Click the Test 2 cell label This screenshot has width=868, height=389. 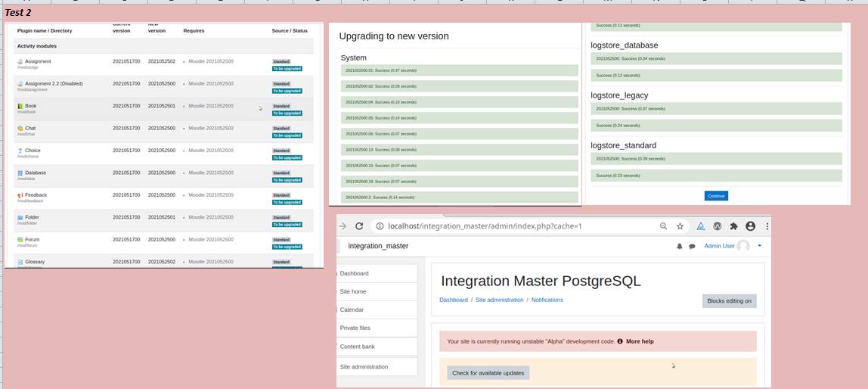(x=17, y=12)
